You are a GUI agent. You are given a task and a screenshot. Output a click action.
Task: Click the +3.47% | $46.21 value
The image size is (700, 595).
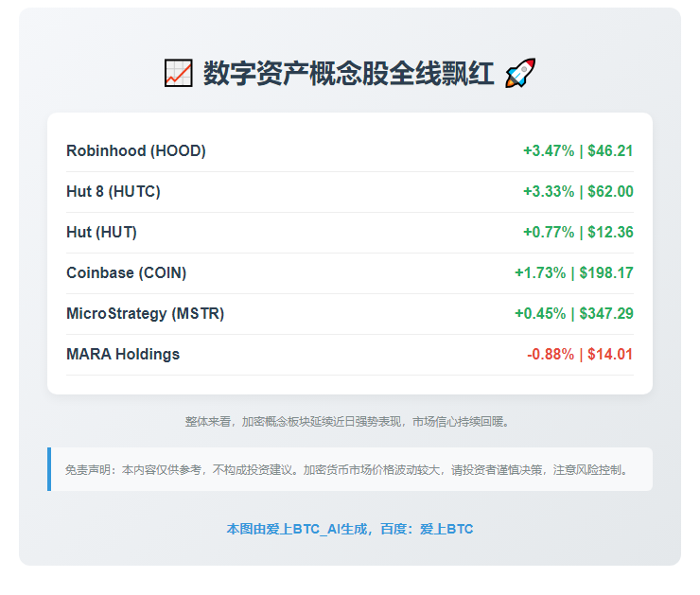click(578, 150)
